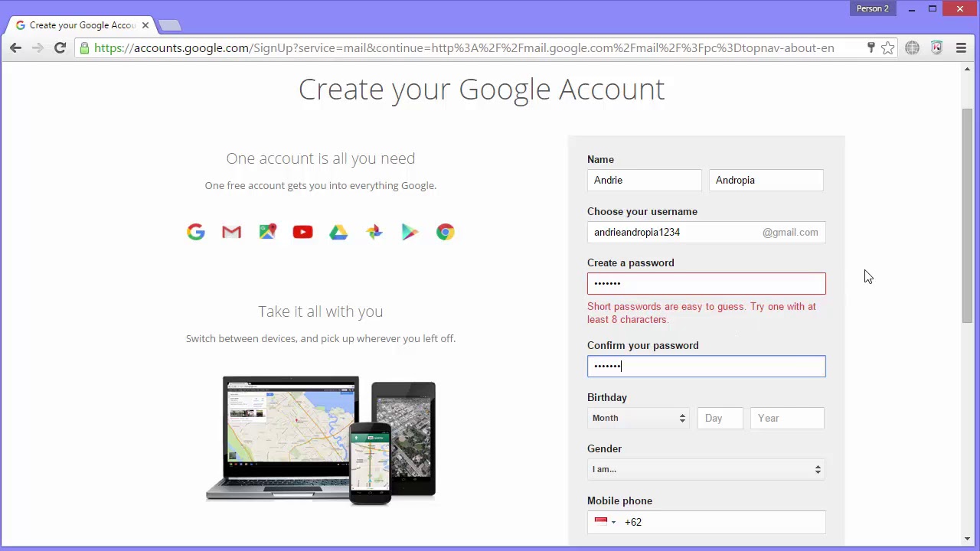Open the country flag phone dropdown
980x551 pixels.
(x=605, y=522)
